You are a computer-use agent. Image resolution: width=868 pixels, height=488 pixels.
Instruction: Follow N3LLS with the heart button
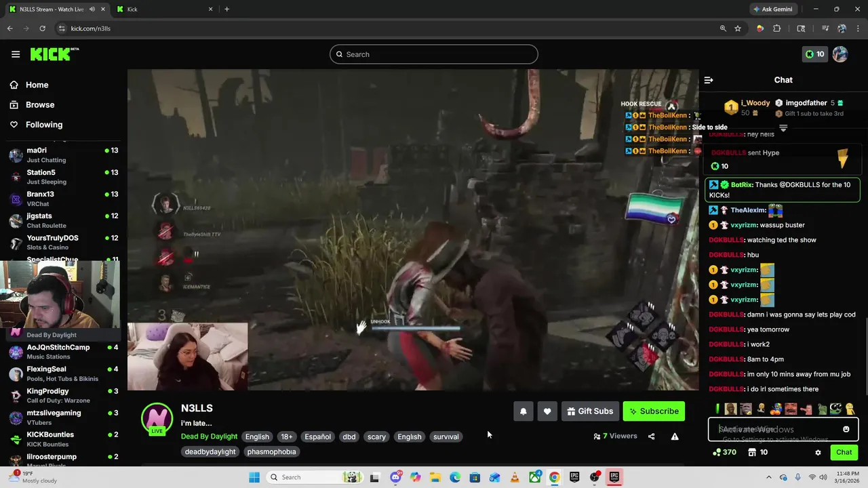547,411
